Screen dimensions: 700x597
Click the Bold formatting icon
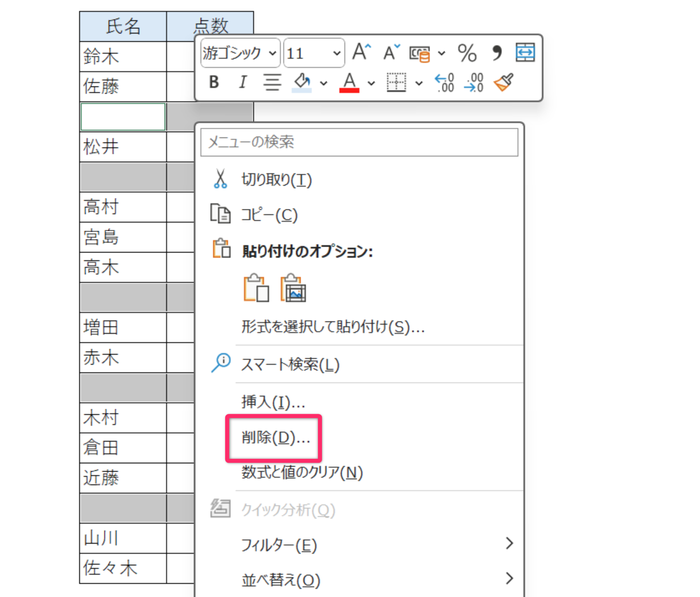(x=214, y=82)
